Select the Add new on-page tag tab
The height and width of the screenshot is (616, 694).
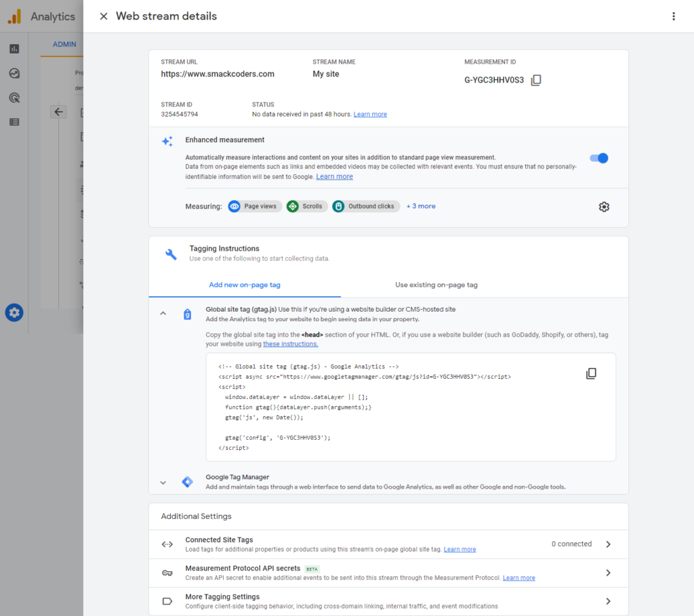pos(245,285)
